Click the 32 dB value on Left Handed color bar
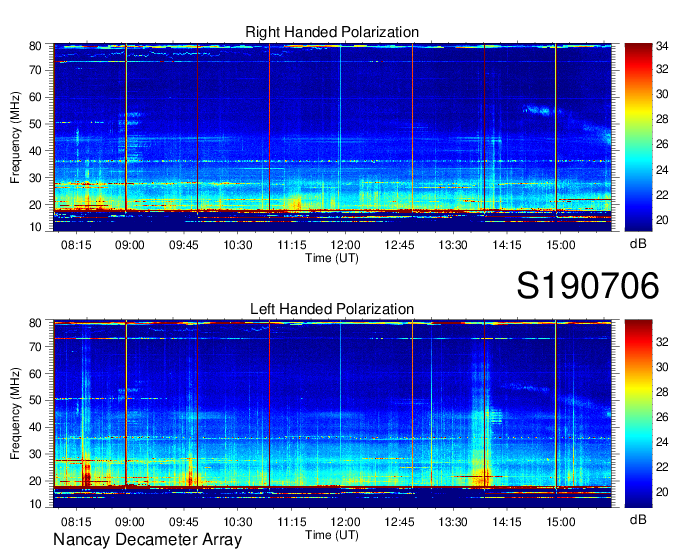 [x=662, y=342]
